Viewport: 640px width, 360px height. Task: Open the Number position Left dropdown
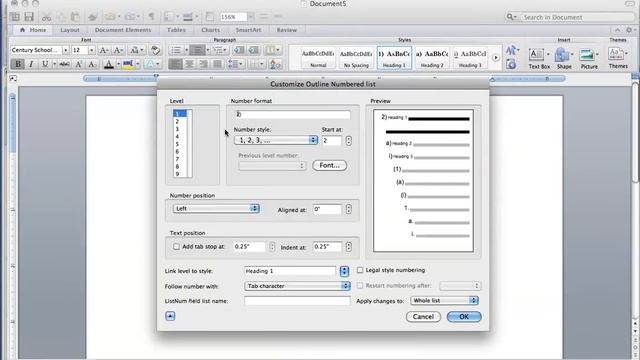(x=216, y=209)
